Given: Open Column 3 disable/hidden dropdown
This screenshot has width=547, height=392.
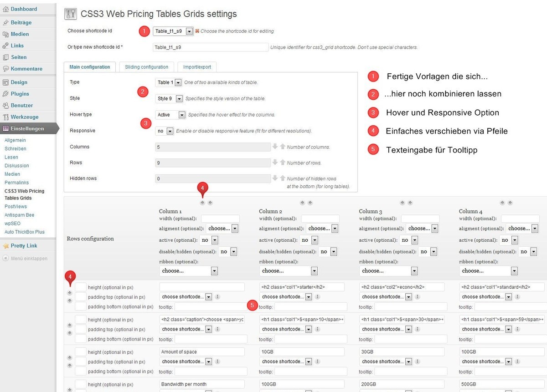Looking at the screenshot, I should click(x=428, y=251).
